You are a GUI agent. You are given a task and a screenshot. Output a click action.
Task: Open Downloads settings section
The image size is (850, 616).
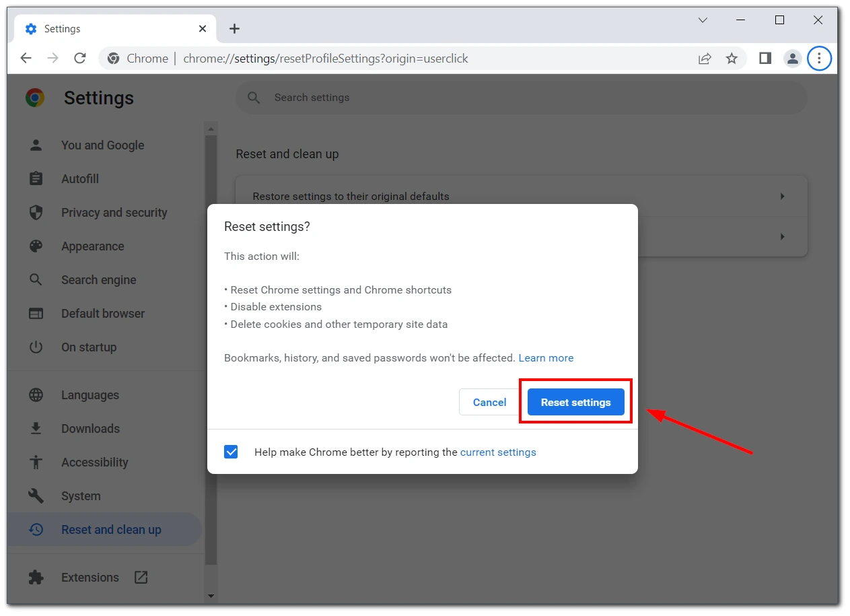pos(90,429)
